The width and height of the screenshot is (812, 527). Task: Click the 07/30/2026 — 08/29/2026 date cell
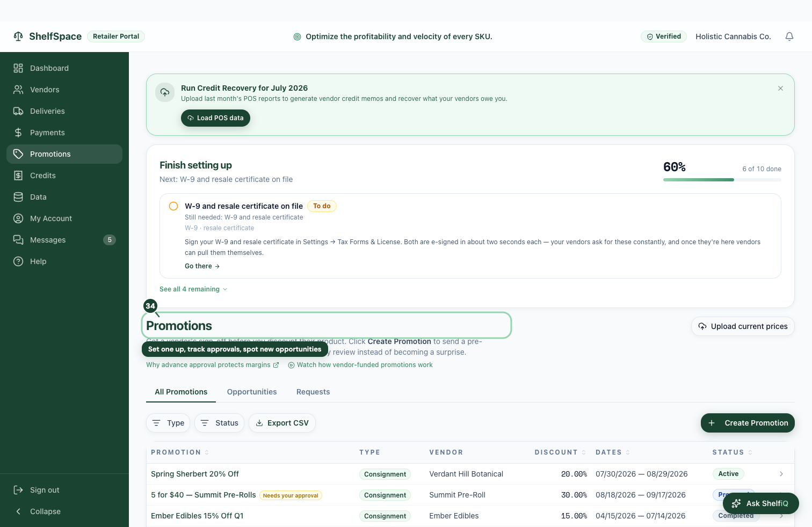coord(642,474)
